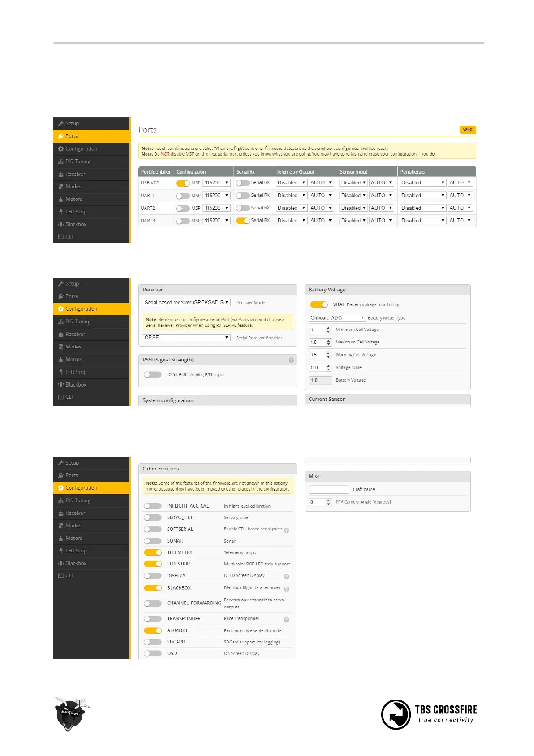Click the help icon in RSSI Signal Strength header
The height and width of the screenshot is (756, 534).
tap(291, 360)
